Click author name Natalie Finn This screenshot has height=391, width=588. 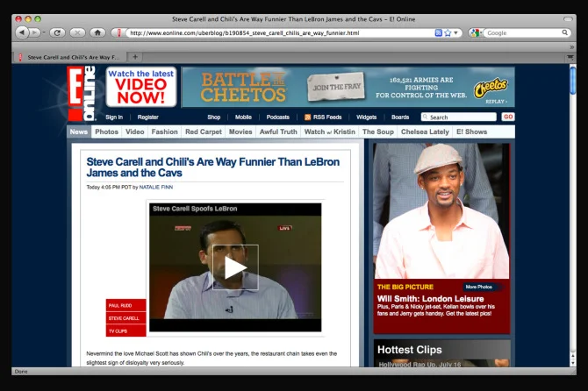(x=156, y=188)
